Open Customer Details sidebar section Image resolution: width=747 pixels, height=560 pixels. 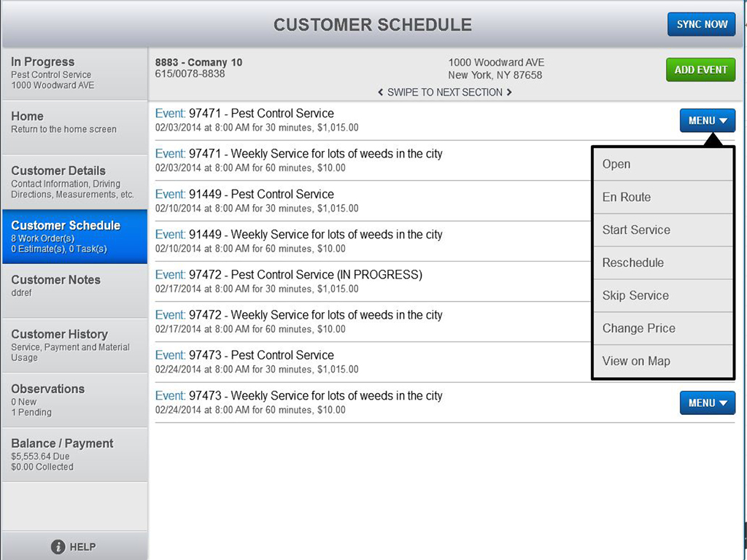74,182
